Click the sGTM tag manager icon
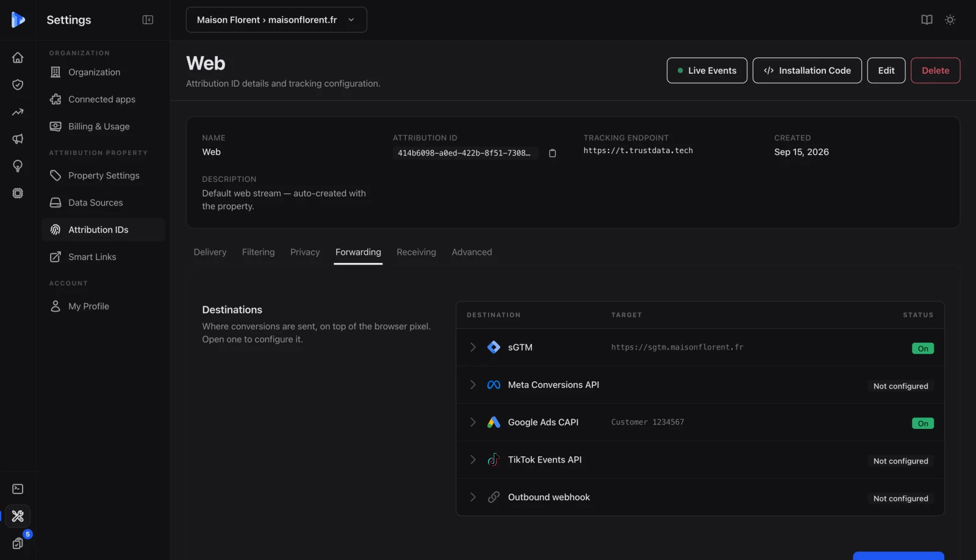Image resolution: width=976 pixels, height=560 pixels. (x=494, y=347)
